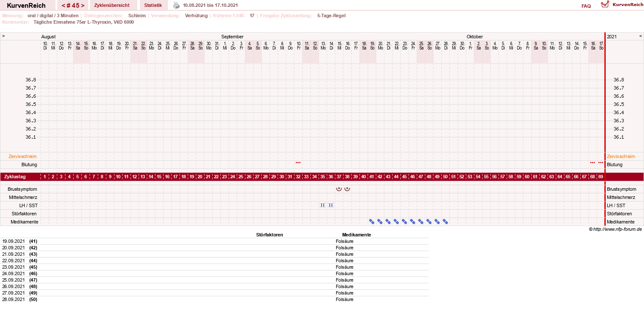
Task: Click the pill icon on cycle day 50
Action: (x=445, y=221)
